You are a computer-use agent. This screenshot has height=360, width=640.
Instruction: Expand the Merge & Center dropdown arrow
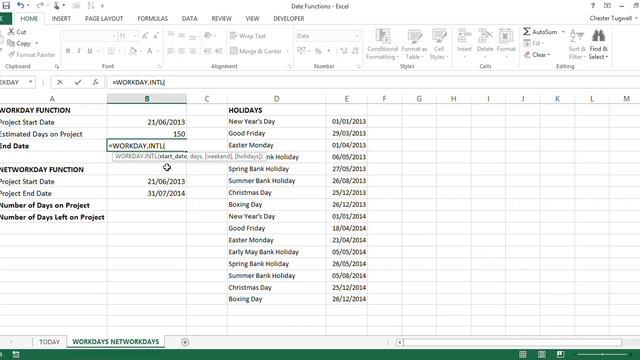pos(287,51)
